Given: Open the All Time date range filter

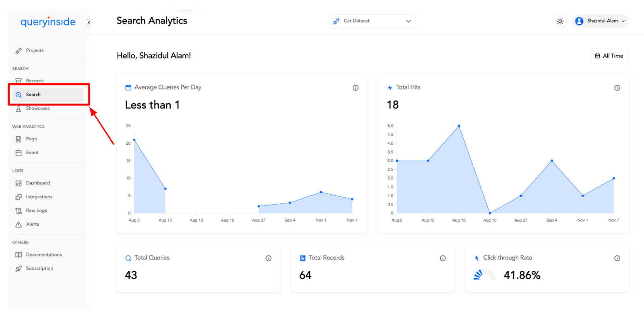Looking at the screenshot, I should point(609,56).
